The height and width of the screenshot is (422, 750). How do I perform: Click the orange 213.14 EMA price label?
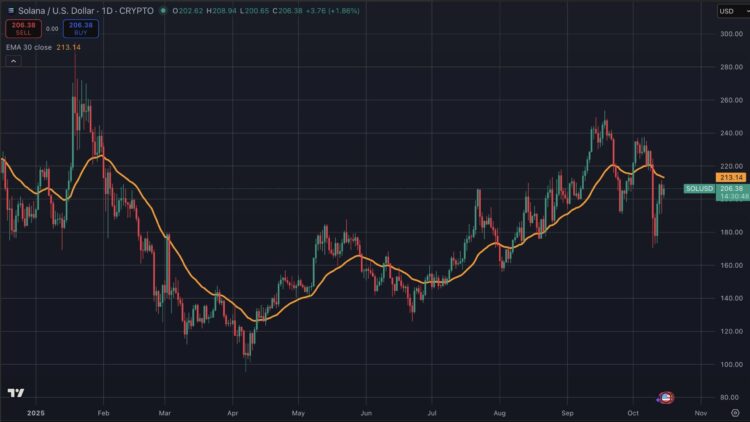(732, 177)
